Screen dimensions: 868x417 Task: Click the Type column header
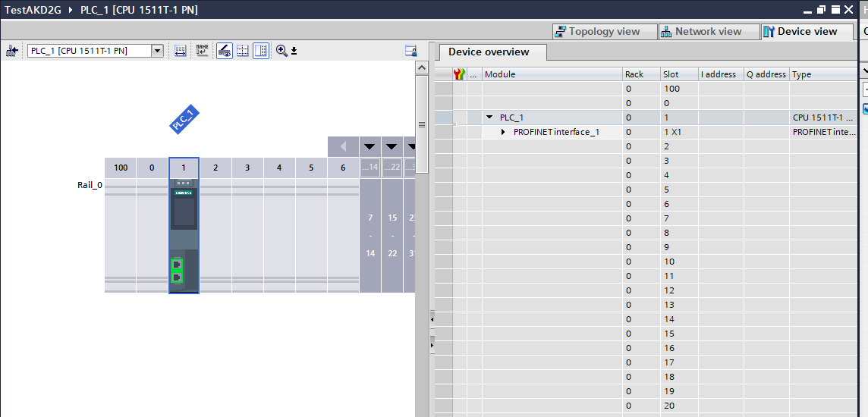pyautogui.click(x=824, y=74)
